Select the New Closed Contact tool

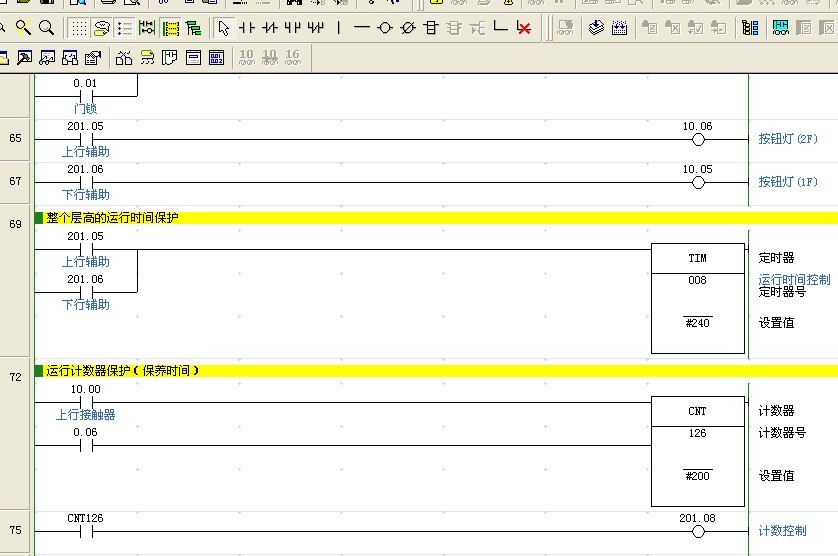(x=269, y=28)
